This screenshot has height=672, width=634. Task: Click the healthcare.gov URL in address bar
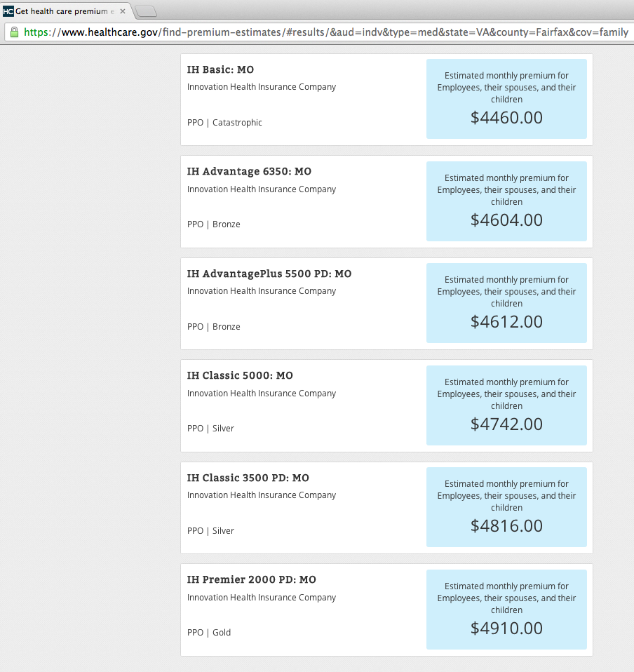[x=325, y=32]
